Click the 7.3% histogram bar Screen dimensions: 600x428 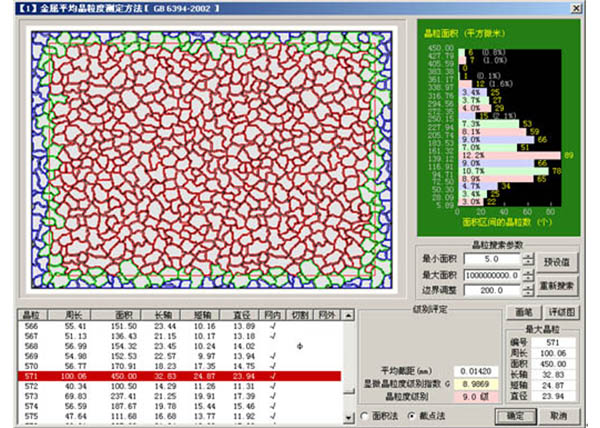click(489, 124)
